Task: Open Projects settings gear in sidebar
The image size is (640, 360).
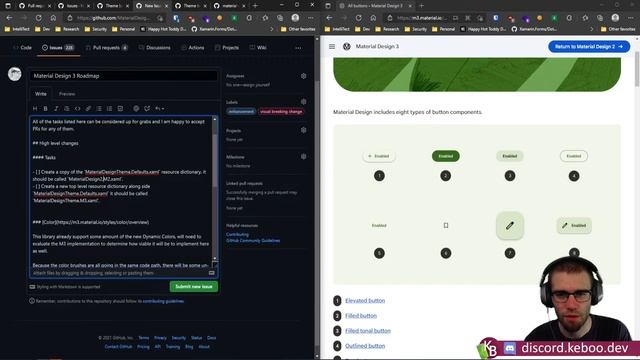Action: [304, 130]
